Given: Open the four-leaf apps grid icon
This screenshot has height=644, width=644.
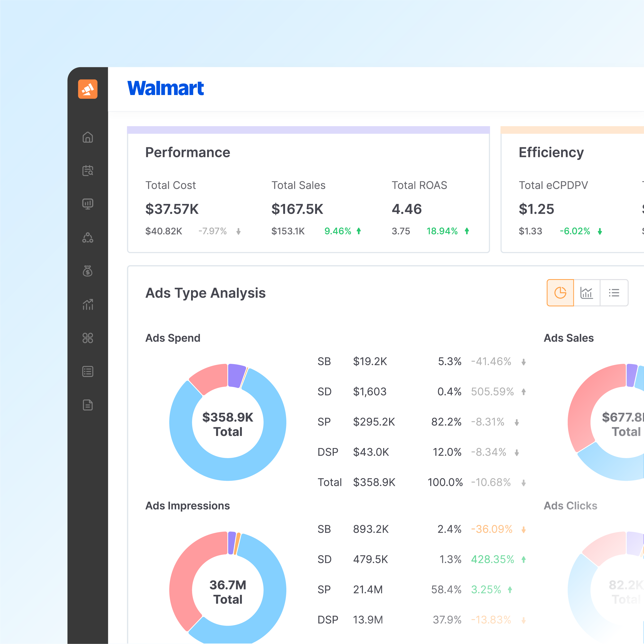Looking at the screenshot, I should [88, 338].
